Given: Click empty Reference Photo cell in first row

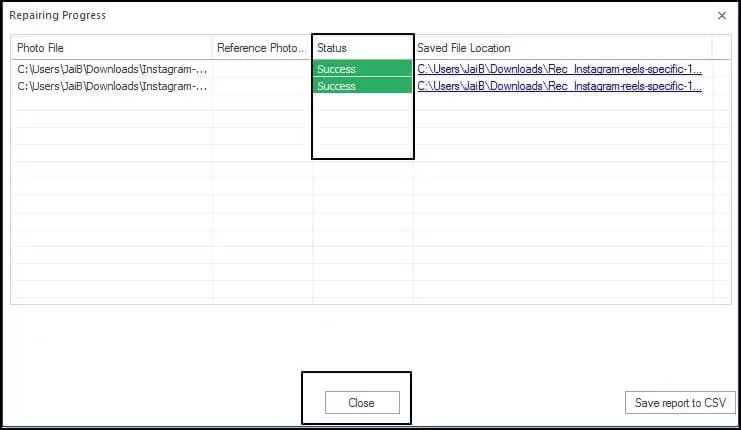Looking at the screenshot, I should pos(262,69).
